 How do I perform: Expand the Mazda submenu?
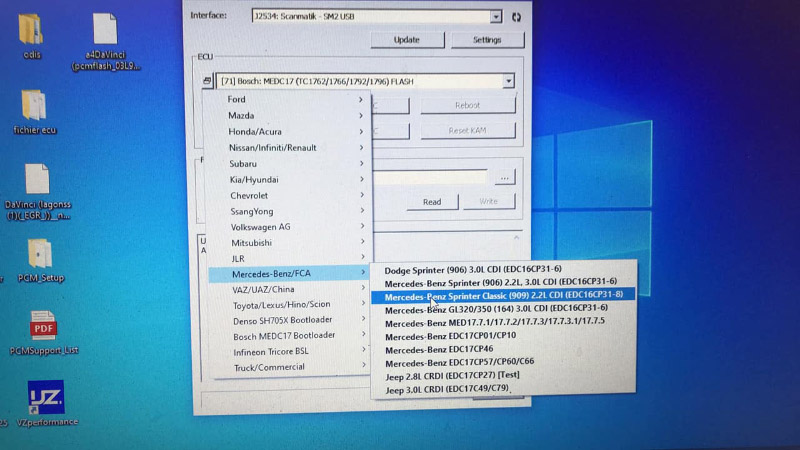tap(287, 116)
